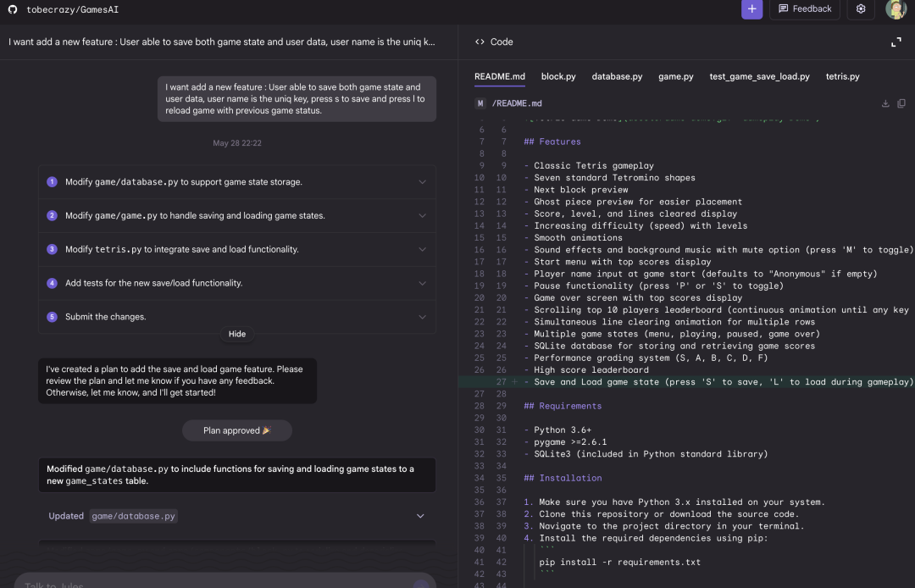The height and width of the screenshot is (588, 915).
Task: Open the user avatar menu
Action: (x=896, y=8)
